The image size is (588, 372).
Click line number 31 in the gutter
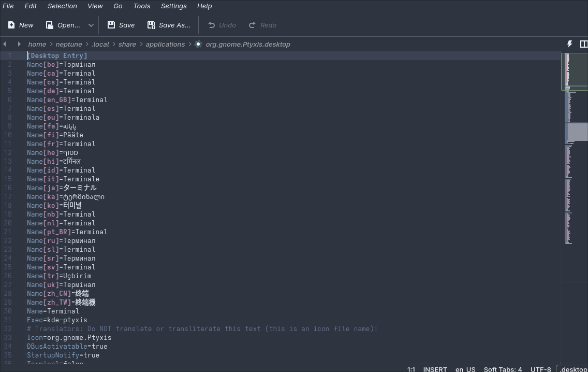8,320
